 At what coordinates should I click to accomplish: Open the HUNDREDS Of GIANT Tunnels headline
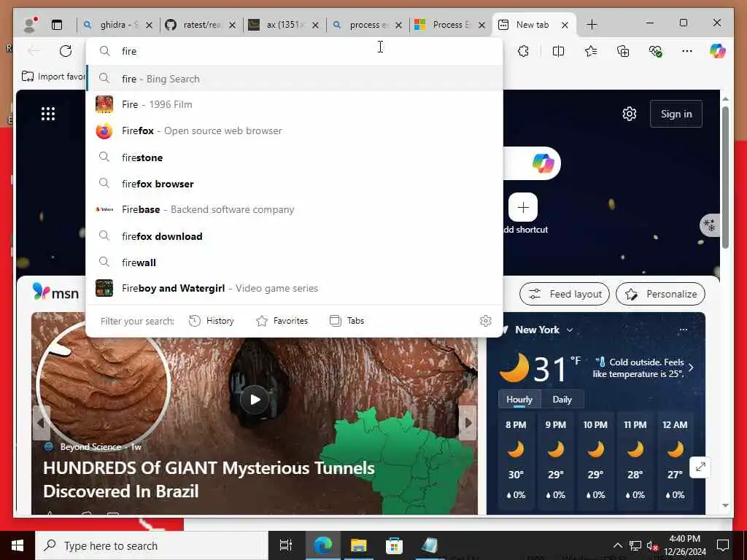click(209, 480)
